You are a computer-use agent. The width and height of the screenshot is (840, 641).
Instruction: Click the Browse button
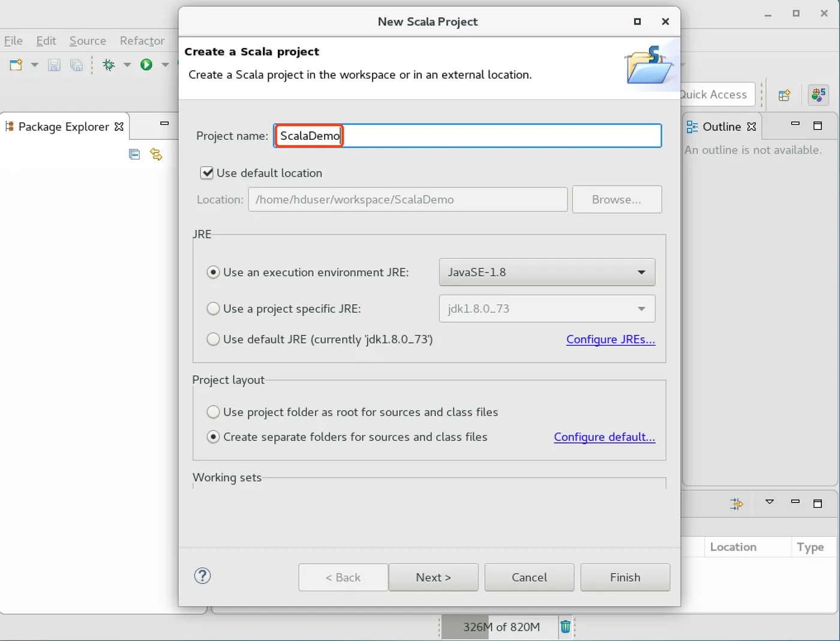(x=617, y=199)
